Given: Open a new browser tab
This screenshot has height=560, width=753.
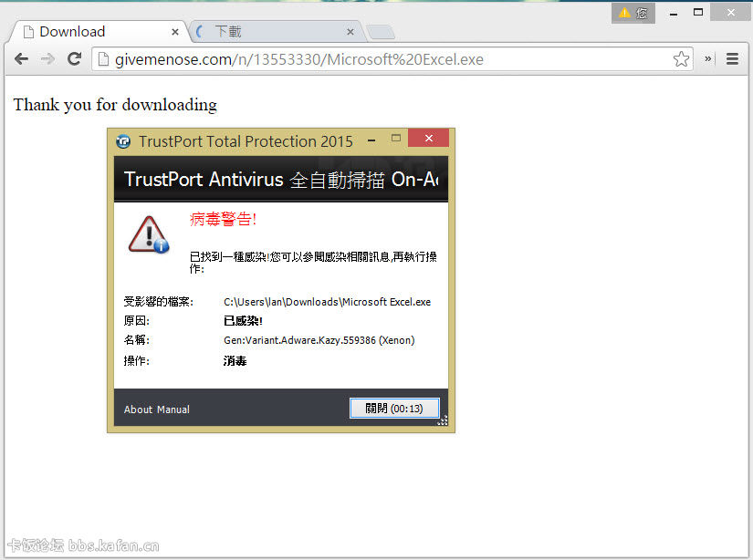Looking at the screenshot, I should 381,33.
